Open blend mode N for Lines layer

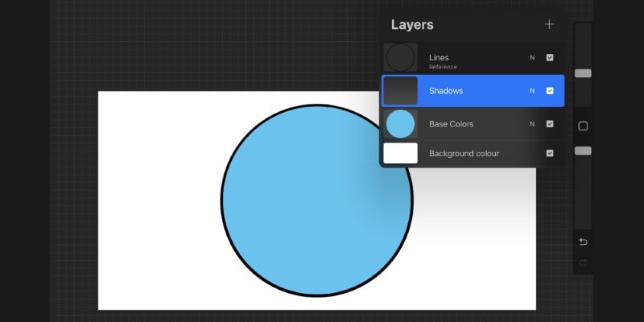coord(532,57)
